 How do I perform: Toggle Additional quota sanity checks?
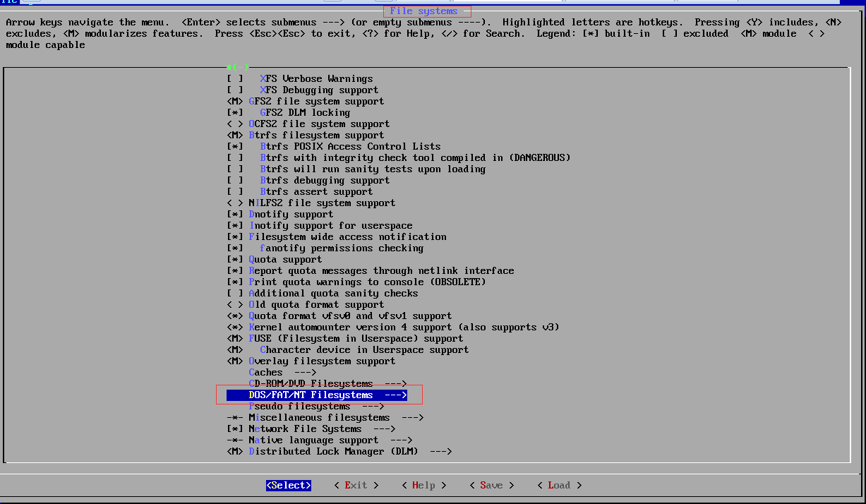[323, 293]
